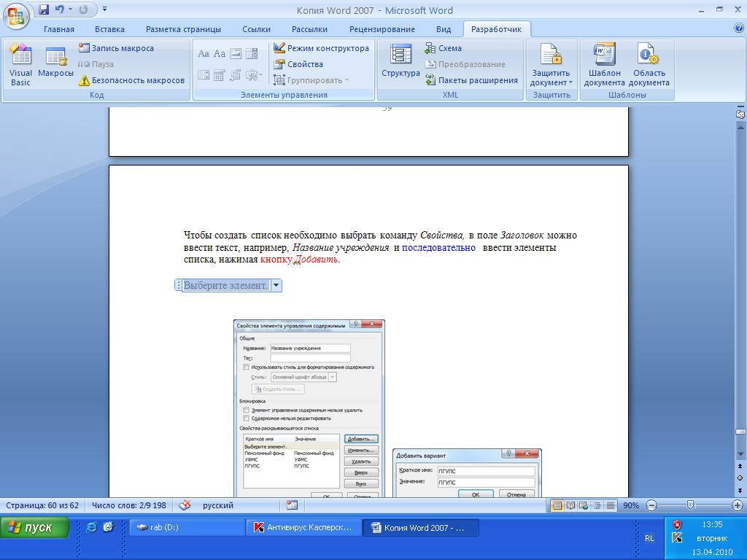Switch to Ссылки tab
747x560 pixels.
point(256,29)
